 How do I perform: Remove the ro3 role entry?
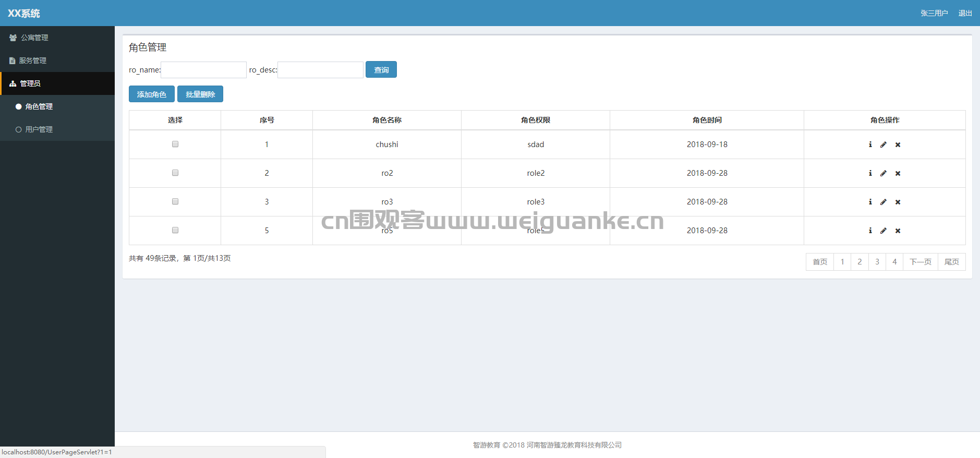(x=898, y=202)
